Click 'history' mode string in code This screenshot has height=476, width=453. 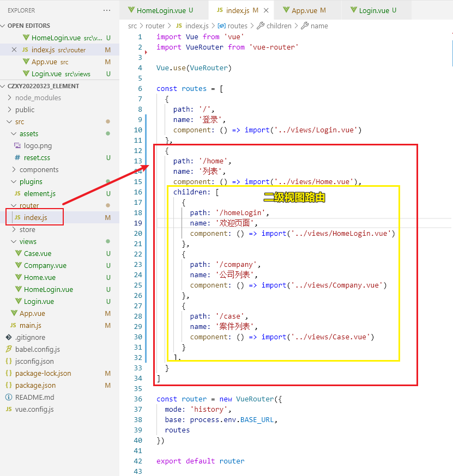209,409
